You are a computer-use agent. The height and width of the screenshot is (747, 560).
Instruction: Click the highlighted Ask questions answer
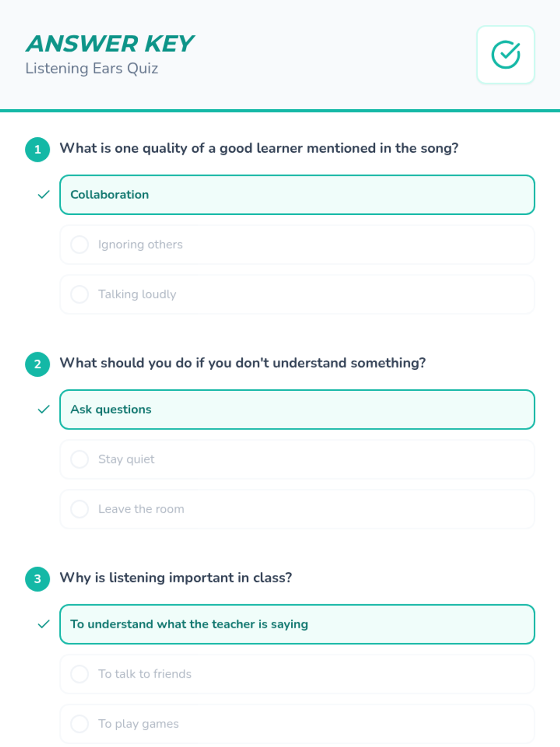click(x=297, y=409)
